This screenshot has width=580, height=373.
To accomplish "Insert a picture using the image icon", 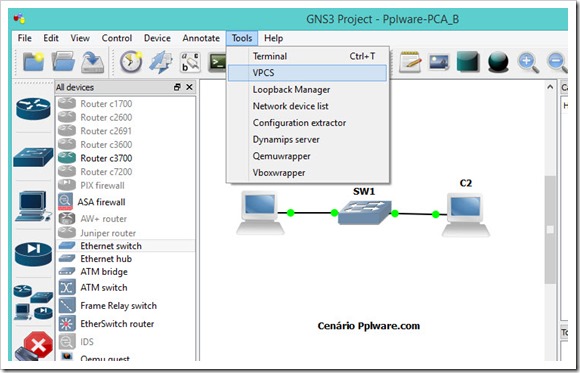I will [x=439, y=62].
